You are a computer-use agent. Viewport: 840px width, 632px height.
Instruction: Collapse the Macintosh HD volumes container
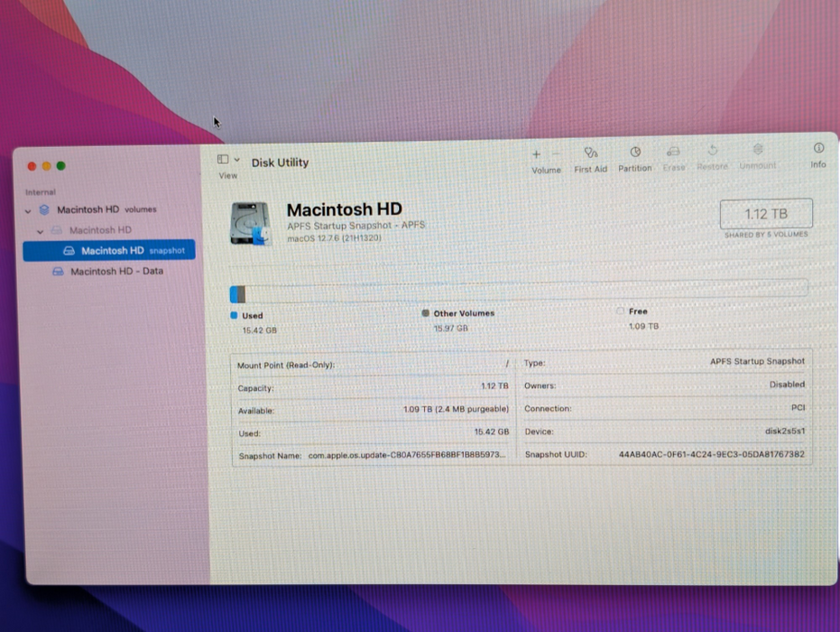tap(28, 211)
